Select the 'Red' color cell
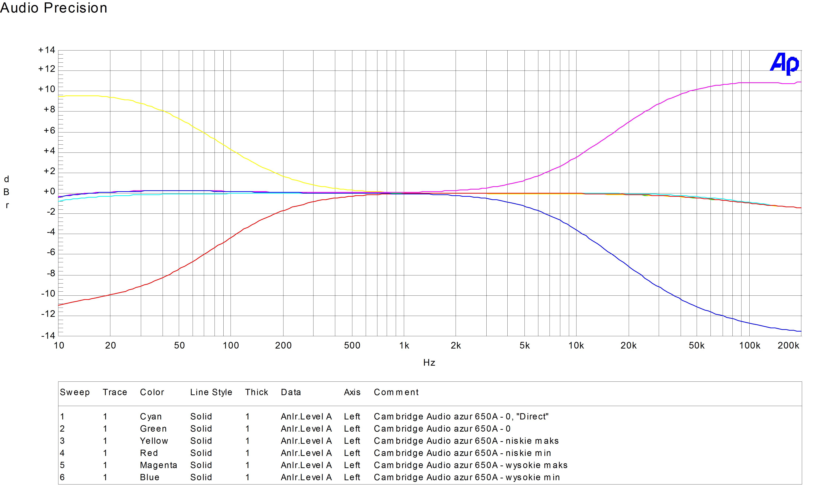 (x=149, y=453)
